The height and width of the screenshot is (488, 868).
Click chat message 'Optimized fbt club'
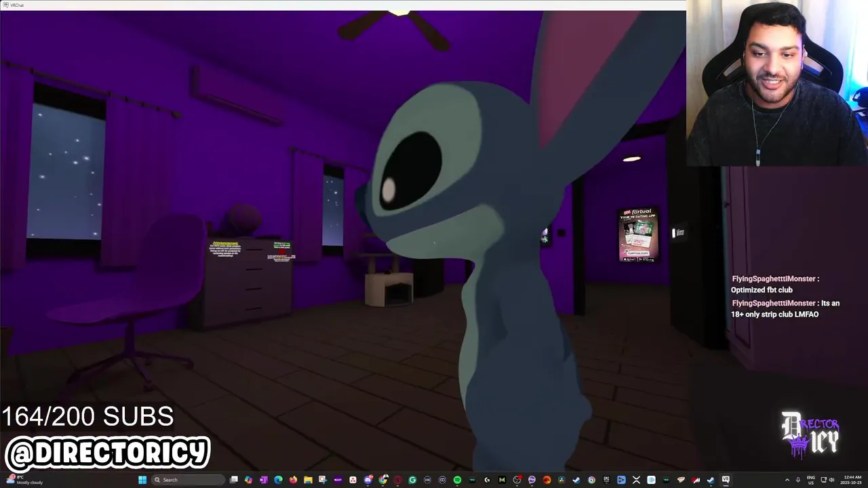click(x=762, y=289)
